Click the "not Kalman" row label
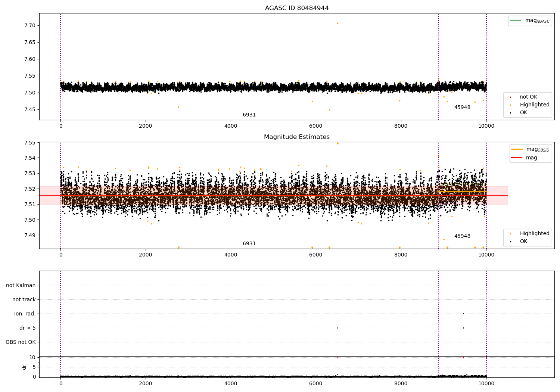 pos(21,286)
